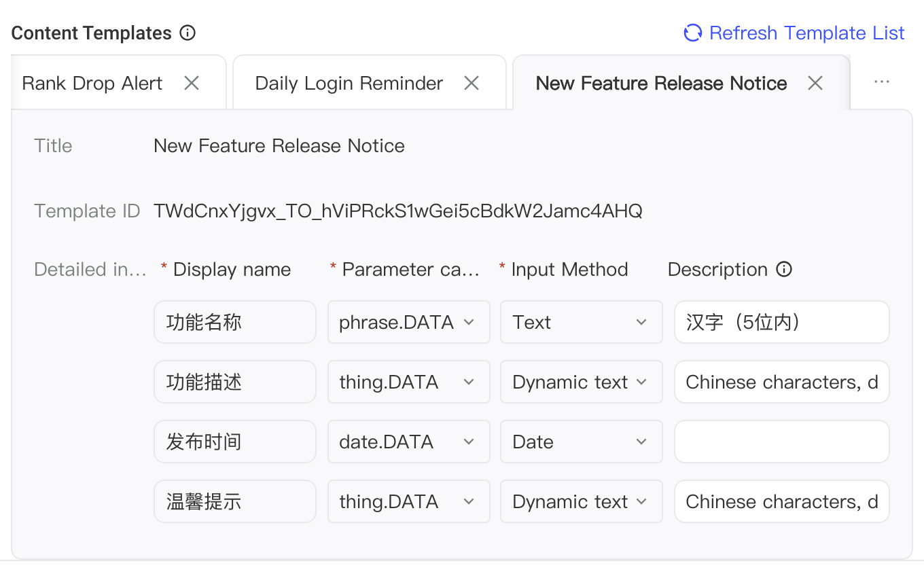
Task: Click the info icon next to Description
Action: click(x=784, y=269)
